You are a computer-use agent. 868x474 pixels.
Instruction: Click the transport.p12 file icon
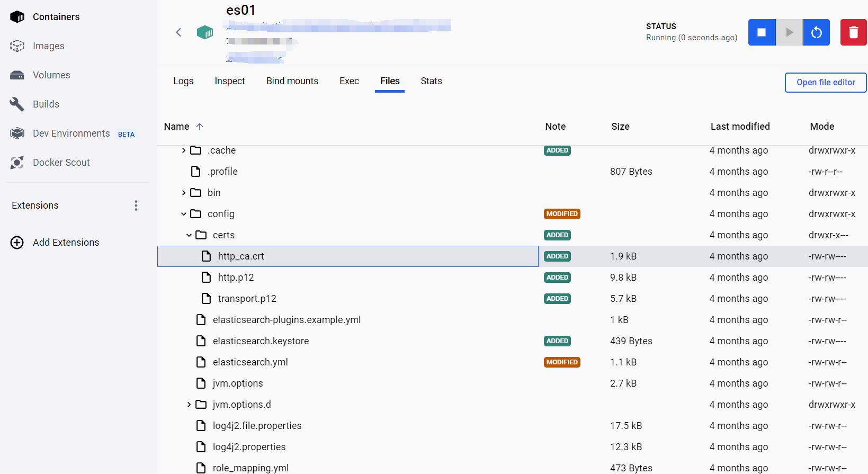coord(207,299)
